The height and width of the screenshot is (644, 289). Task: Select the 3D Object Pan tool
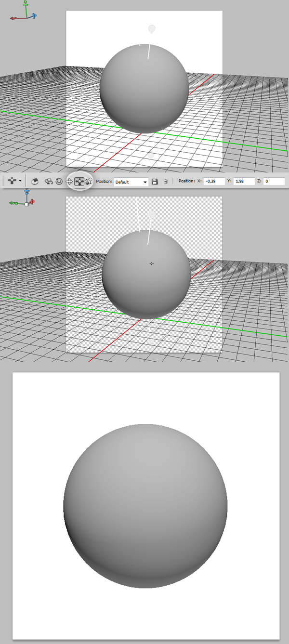[x=69, y=182]
